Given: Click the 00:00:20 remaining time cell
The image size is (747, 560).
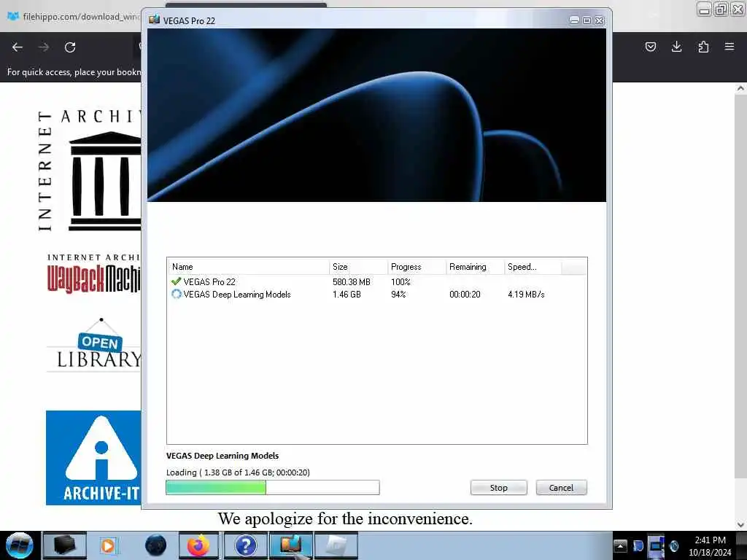Looking at the screenshot, I should pyautogui.click(x=465, y=295).
